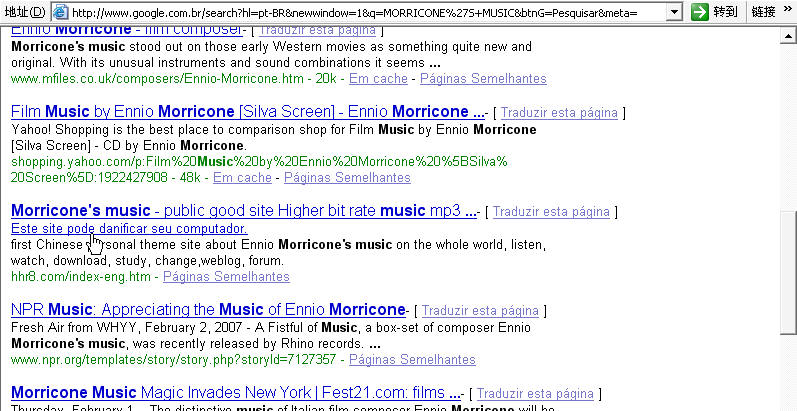Open Film Music by Ennio Morricone result

coord(248,111)
